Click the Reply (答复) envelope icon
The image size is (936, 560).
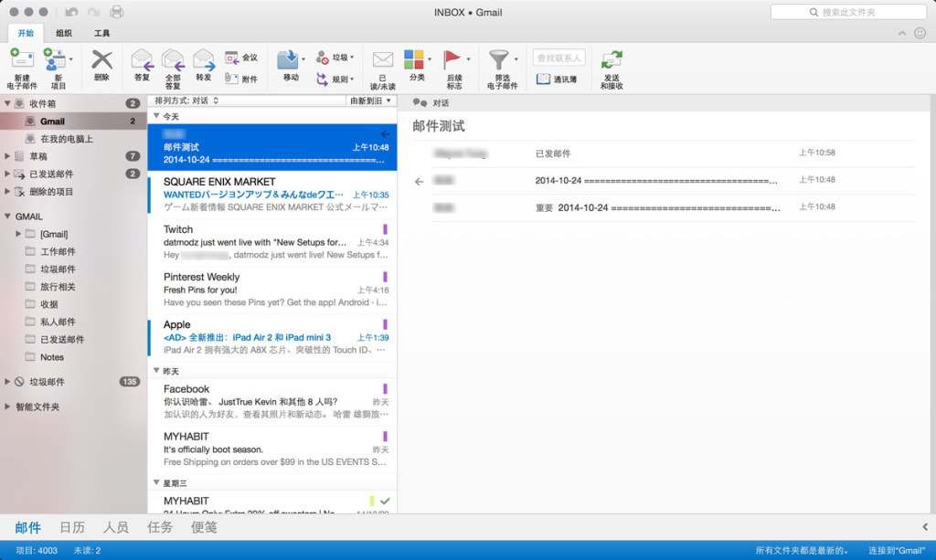pyautogui.click(x=142, y=61)
